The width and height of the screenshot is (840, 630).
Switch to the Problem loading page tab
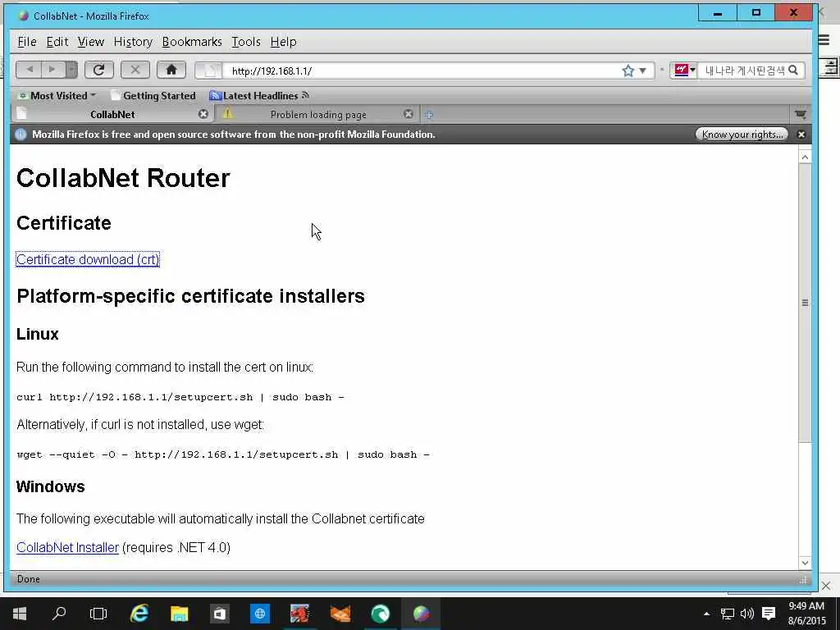point(318,114)
